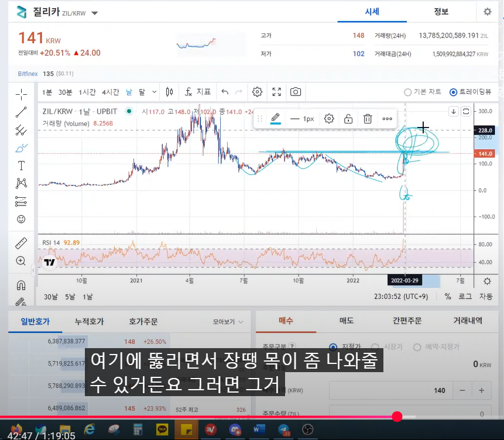Toggle percent scale mode
The width and height of the screenshot is (504, 440).
pyautogui.click(x=448, y=296)
